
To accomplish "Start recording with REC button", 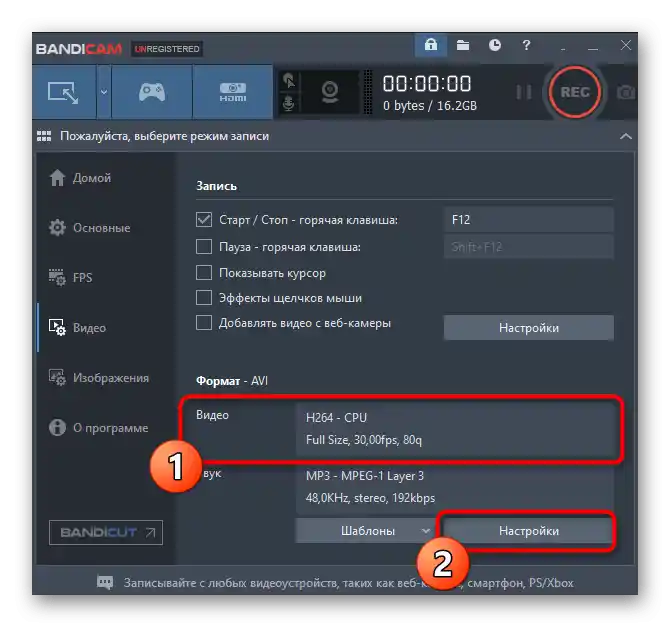I will (x=575, y=92).
